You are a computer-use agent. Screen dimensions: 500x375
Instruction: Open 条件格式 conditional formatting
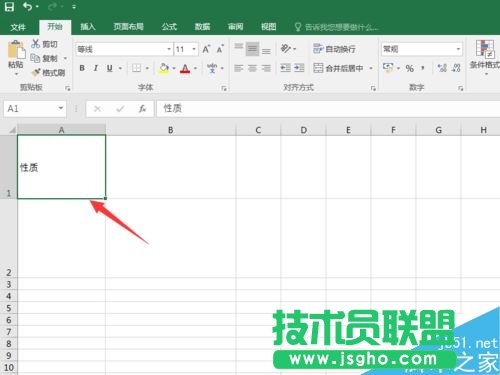click(x=485, y=57)
